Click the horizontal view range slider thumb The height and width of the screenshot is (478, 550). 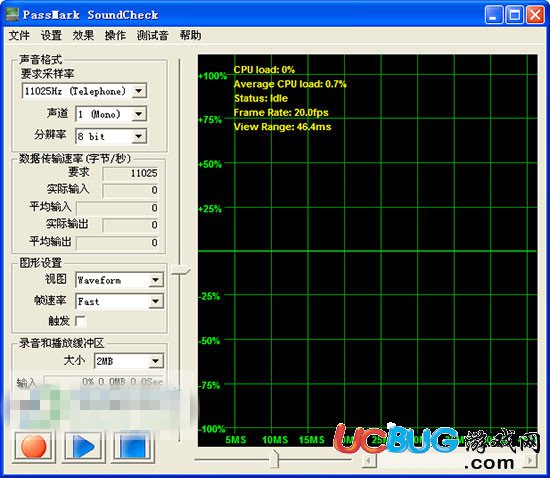(274, 459)
